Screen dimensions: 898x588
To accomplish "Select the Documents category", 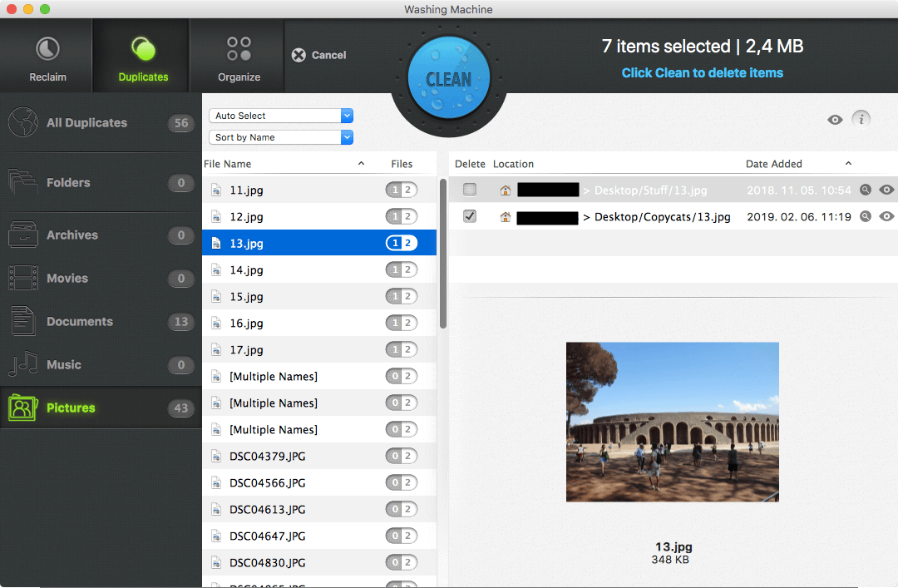I will coord(80,322).
